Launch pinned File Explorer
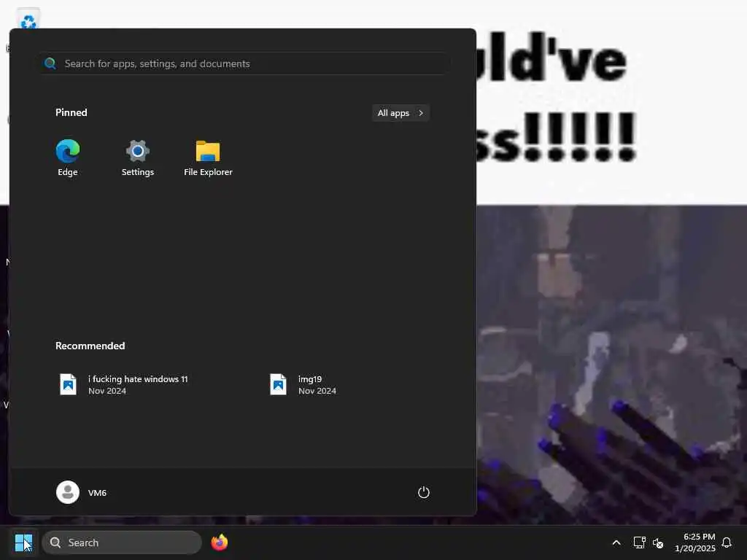 [208, 157]
